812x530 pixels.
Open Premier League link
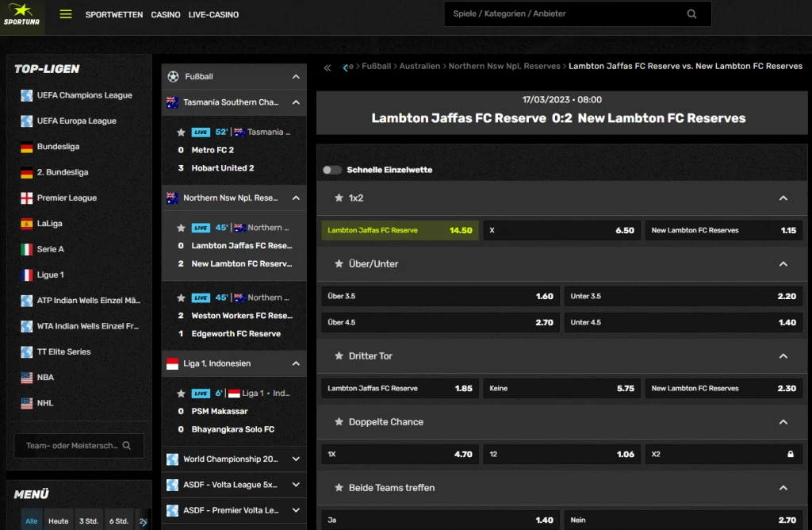coord(67,198)
